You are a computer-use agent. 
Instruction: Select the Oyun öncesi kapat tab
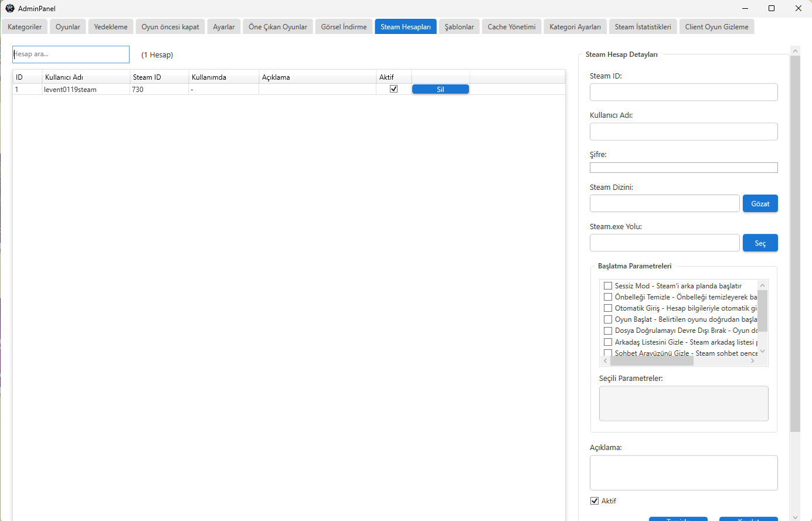coord(170,27)
